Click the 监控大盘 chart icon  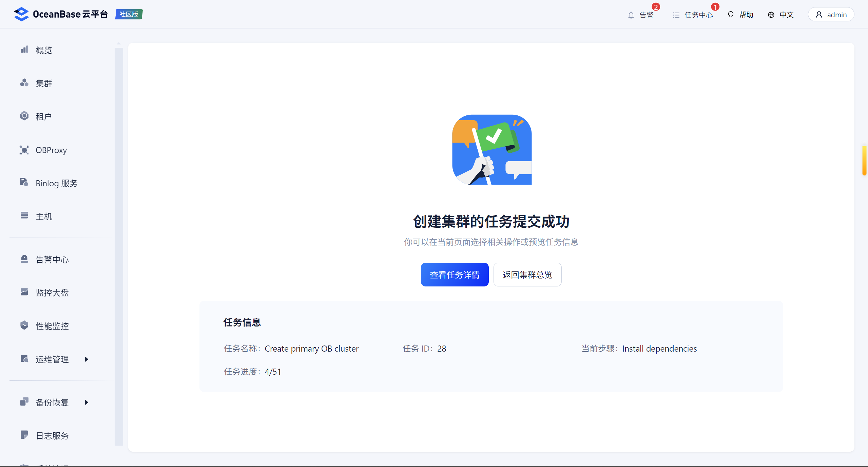(x=24, y=292)
